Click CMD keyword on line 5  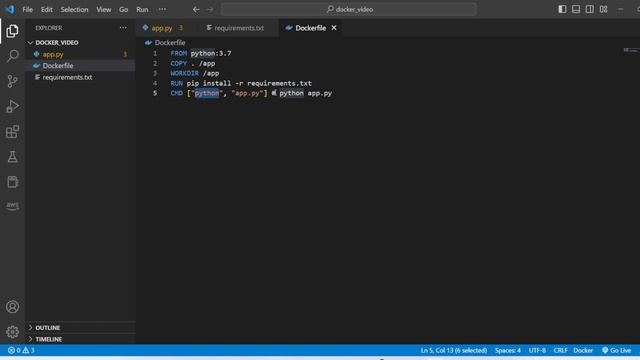(x=176, y=93)
